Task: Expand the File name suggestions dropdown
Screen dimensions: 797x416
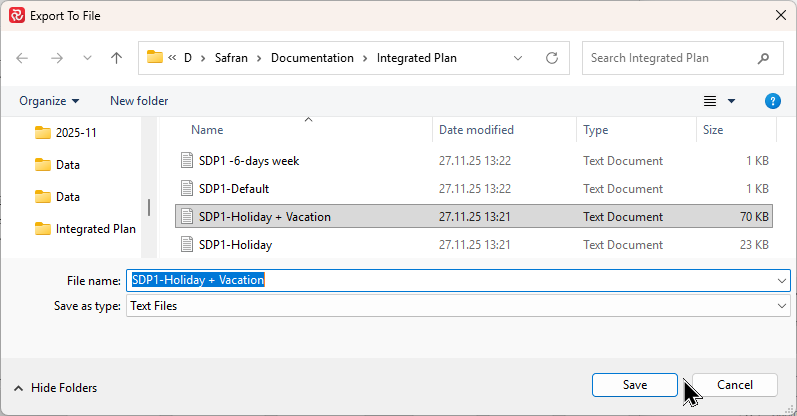Action: tap(781, 281)
